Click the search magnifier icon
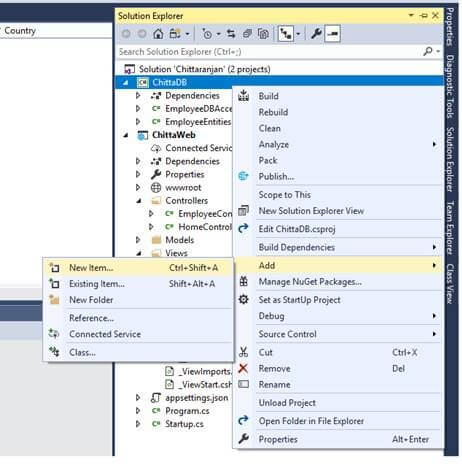462x473 pixels. pos(428,51)
